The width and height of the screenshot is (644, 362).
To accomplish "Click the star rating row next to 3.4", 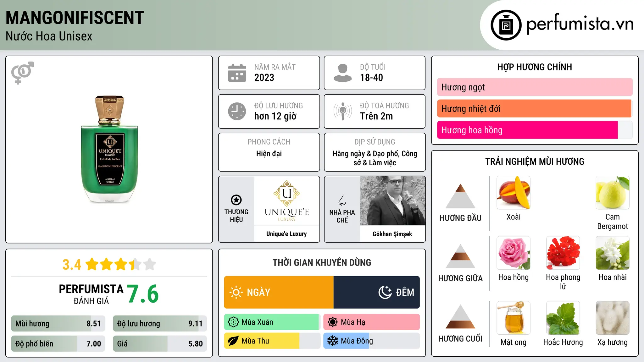I will [x=121, y=264].
